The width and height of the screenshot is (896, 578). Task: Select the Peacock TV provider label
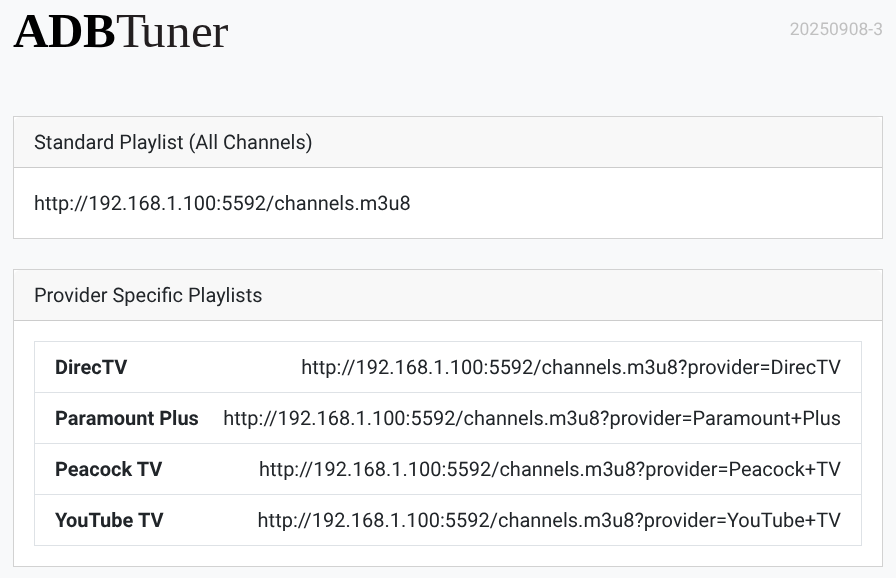tap(108, 469)
